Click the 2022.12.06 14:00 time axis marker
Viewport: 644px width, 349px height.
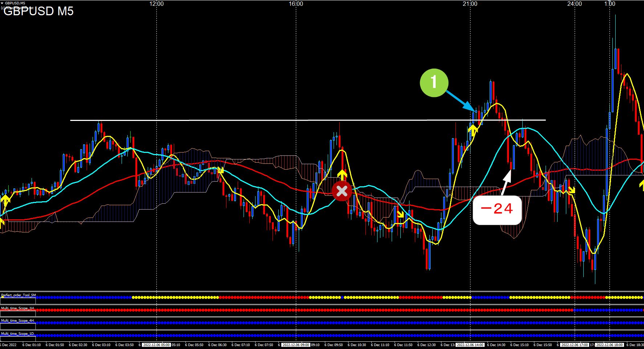(470, 345)
